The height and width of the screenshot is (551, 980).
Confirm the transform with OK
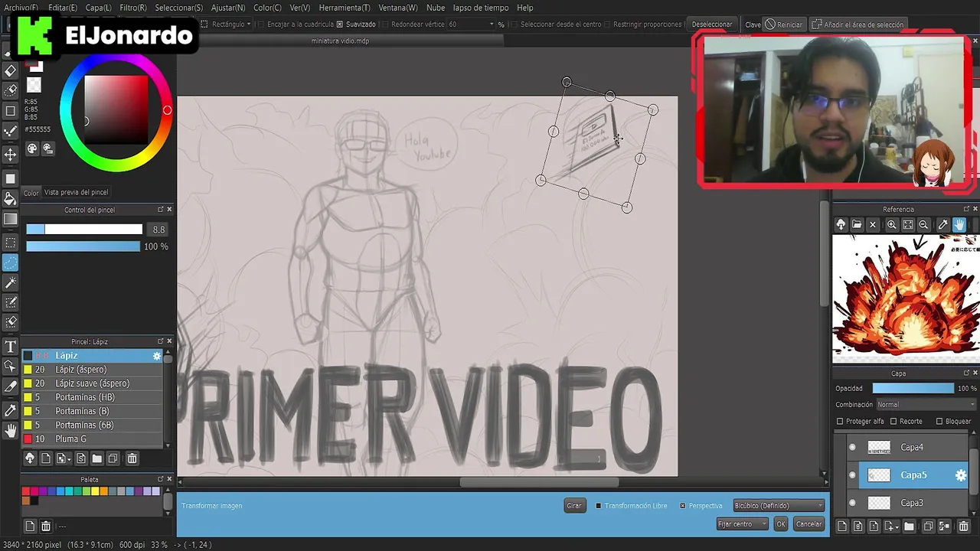click(780, 524)
